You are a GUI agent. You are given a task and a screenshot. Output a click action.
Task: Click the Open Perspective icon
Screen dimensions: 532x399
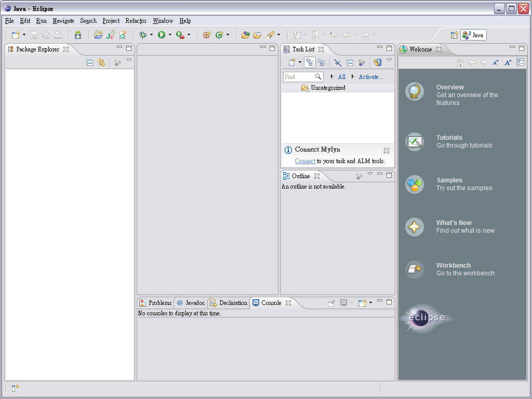tap(454, 35)
